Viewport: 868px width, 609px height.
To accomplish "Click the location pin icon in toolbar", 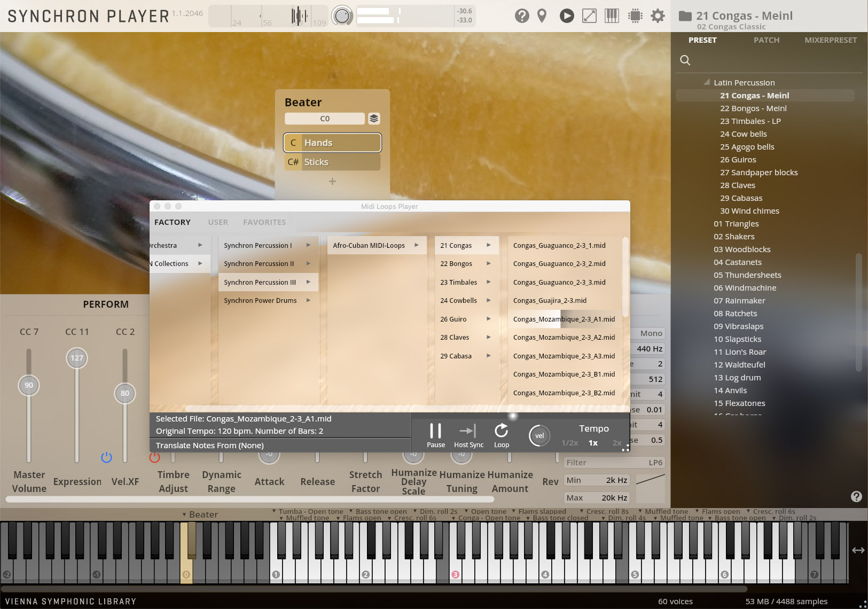I will [542, 16].
